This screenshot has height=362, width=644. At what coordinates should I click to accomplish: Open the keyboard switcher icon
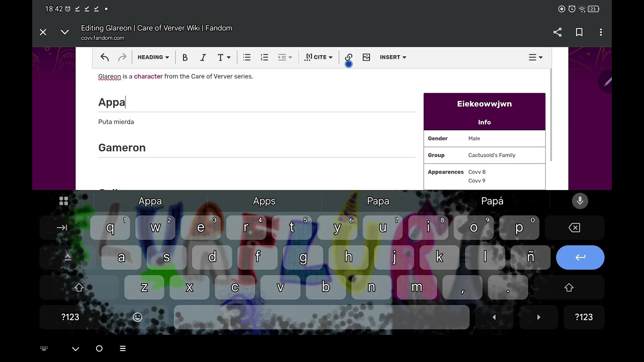click(x=44, y=348)
